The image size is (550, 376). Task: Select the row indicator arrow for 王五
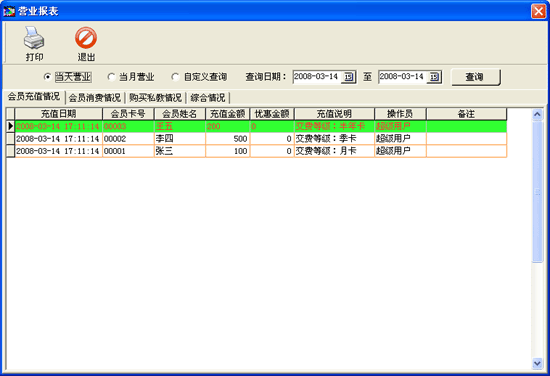(x=11, y=126)
